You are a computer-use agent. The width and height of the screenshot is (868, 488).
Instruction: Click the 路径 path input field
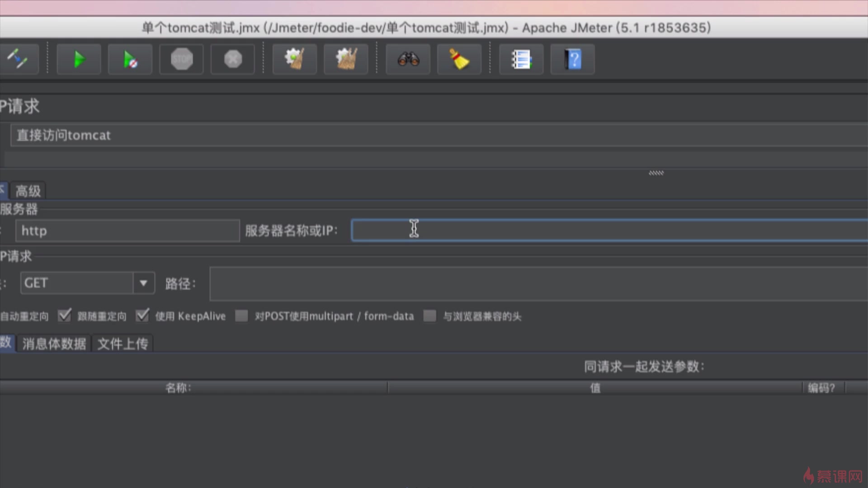[x=538, y=284]
